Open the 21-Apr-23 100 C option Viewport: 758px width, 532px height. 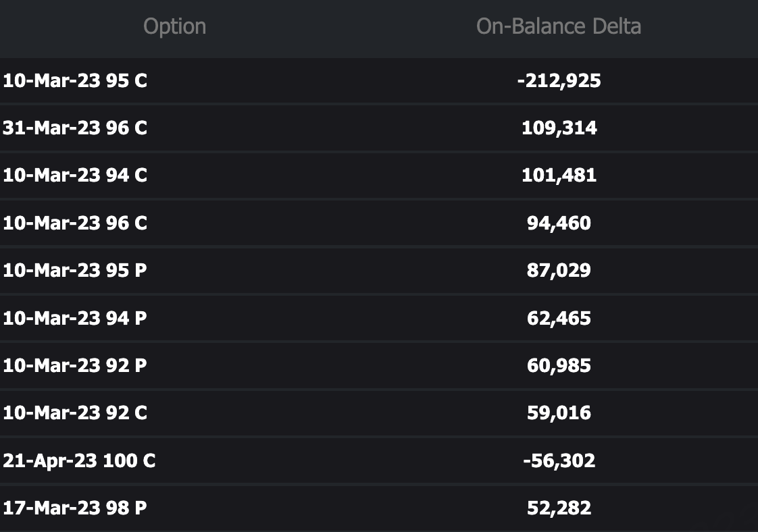[x=79, y=460]
